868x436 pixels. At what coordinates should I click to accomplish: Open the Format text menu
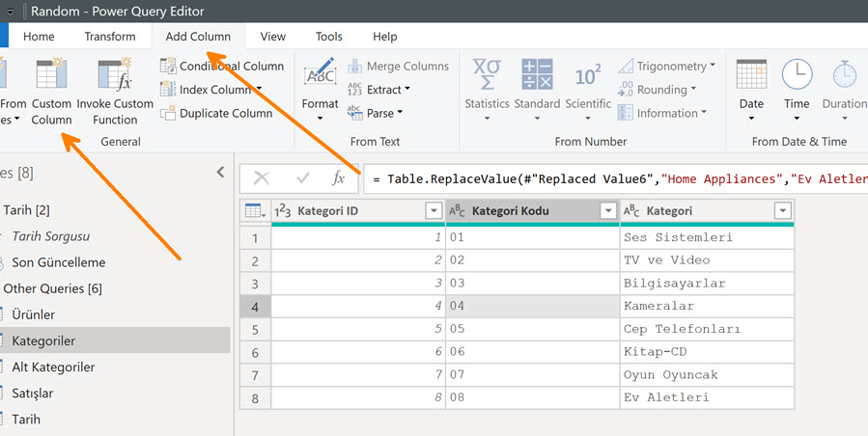[320, 90]
